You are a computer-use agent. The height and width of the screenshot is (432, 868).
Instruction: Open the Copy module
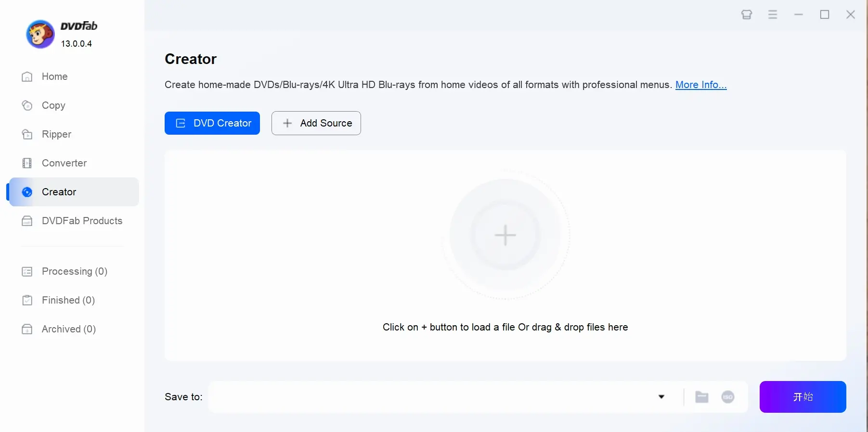74,105
